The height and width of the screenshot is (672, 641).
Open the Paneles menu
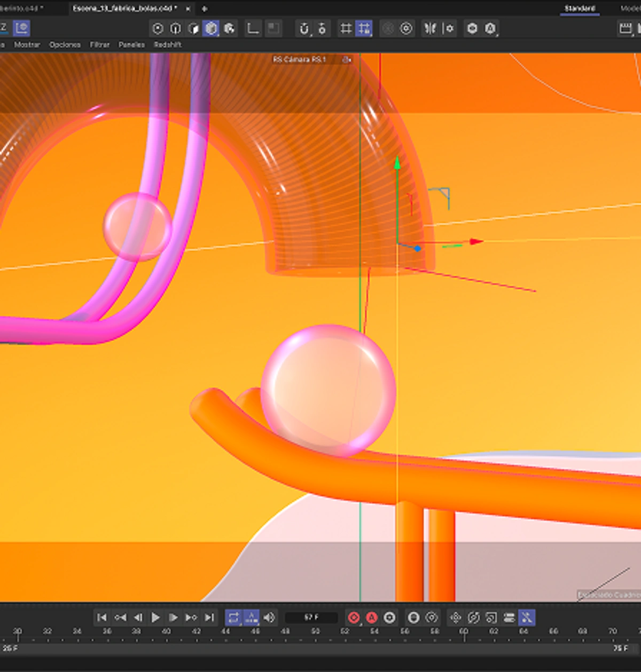click(x=131, y=45)
